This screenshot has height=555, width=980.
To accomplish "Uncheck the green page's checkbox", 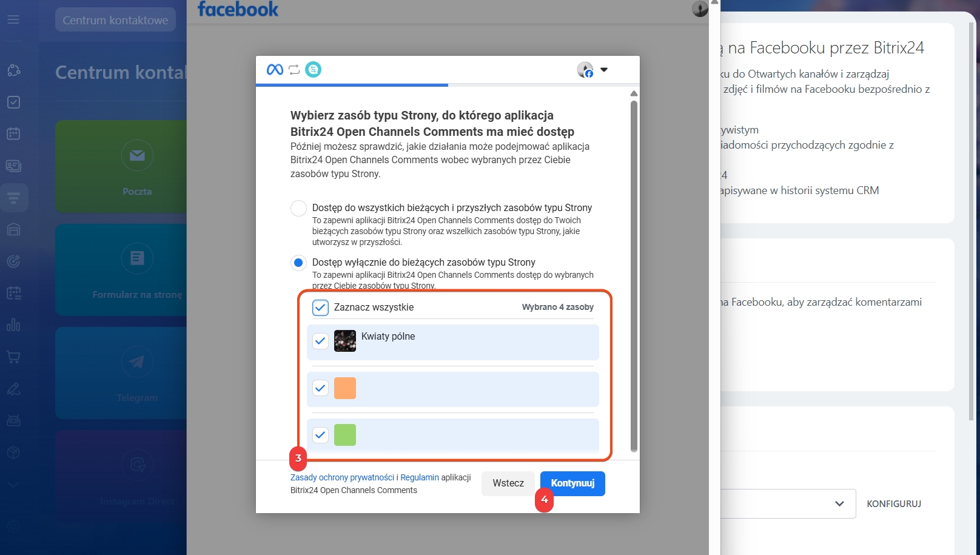I will 320,434.
